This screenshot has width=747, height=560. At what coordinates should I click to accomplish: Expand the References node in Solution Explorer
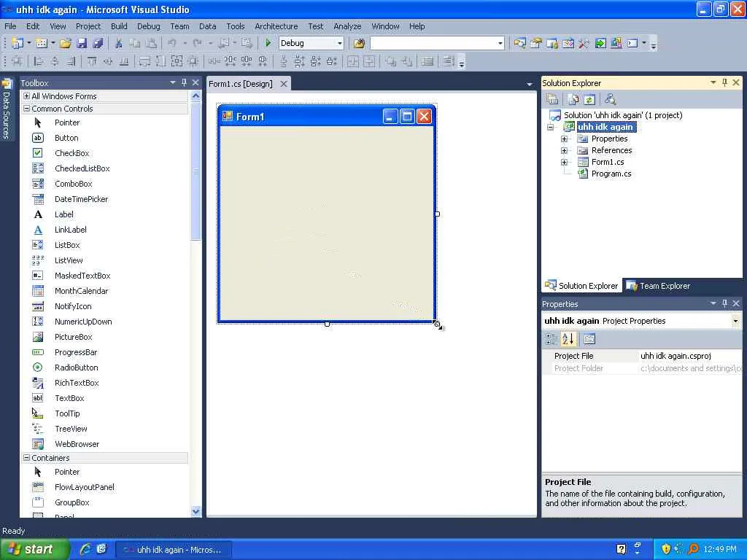[x=564, y=150]
